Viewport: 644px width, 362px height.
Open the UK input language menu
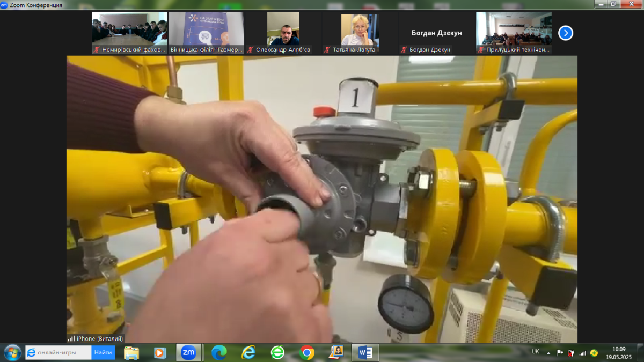pos(535,352)
